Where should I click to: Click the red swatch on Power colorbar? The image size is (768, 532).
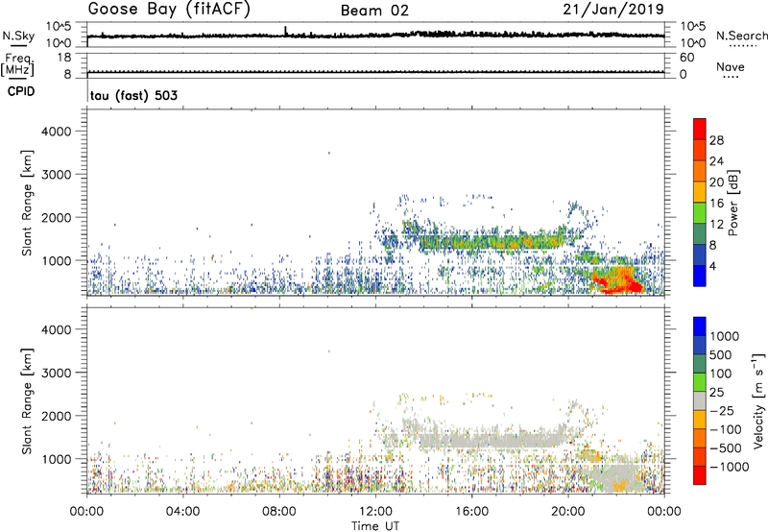click(700, 129)
